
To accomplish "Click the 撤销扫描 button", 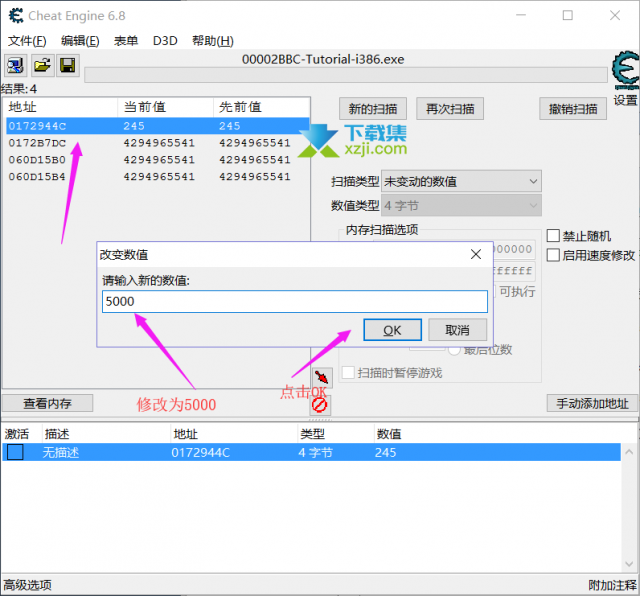I will (573, 109).
